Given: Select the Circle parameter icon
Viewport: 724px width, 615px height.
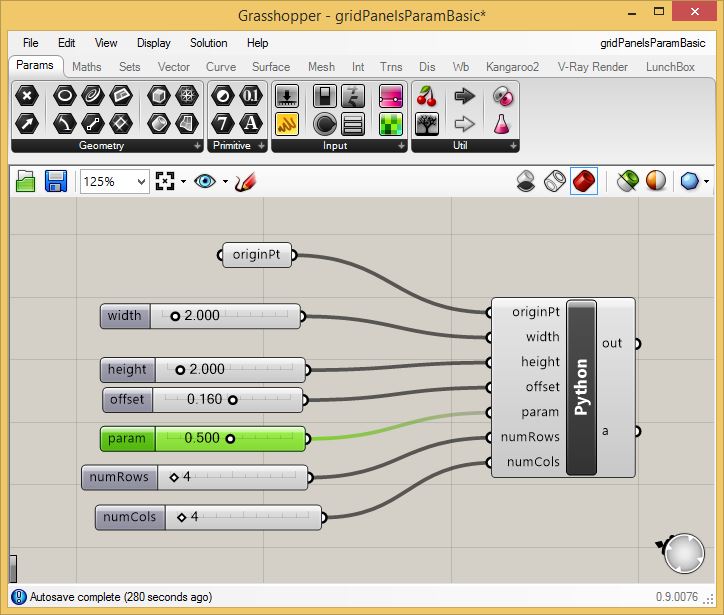Looking at the screenshot, I should coord(65,96).
